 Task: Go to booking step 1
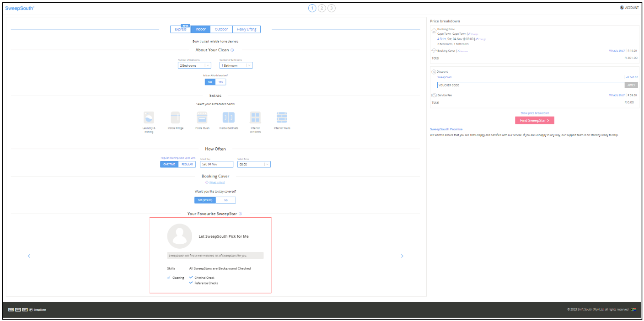(312, 8)
